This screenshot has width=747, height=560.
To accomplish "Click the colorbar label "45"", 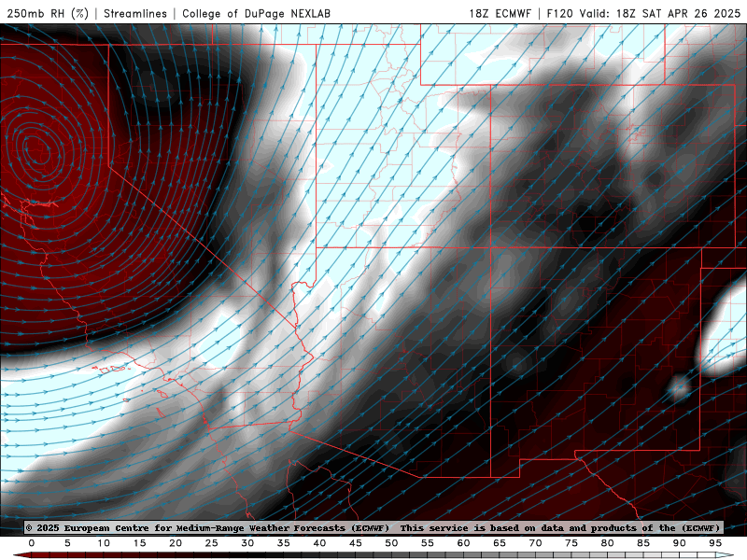I will (x=356, y=543).
